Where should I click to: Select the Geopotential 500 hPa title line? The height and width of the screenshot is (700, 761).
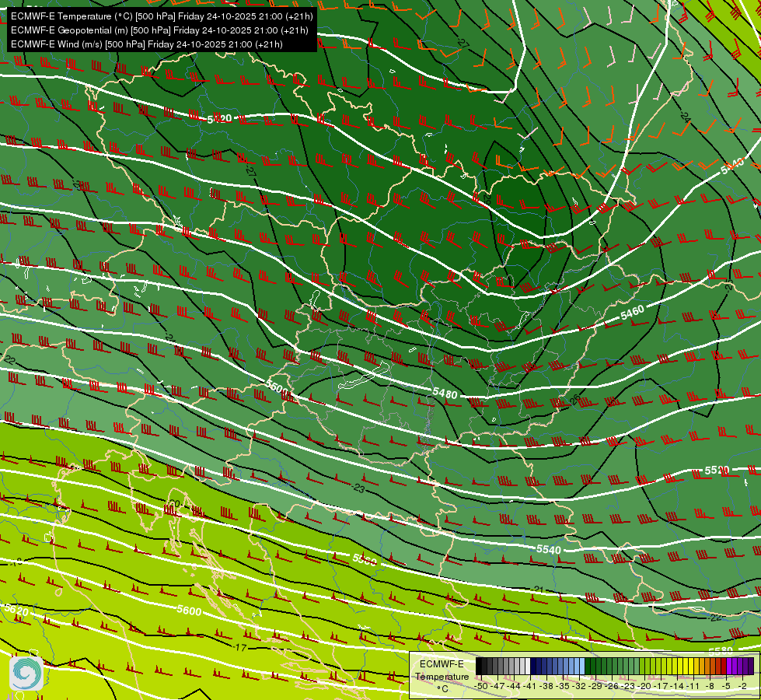pos(159,30)
